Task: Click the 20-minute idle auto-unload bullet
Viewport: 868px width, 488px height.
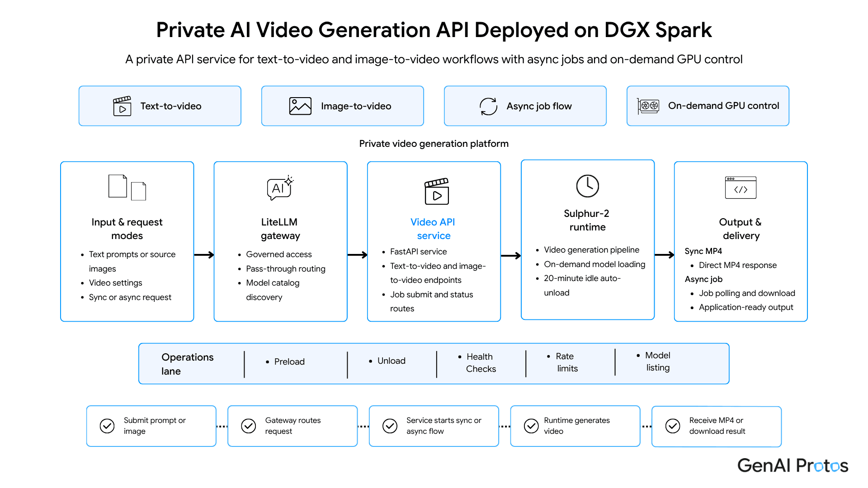Action: click(582, 285)
